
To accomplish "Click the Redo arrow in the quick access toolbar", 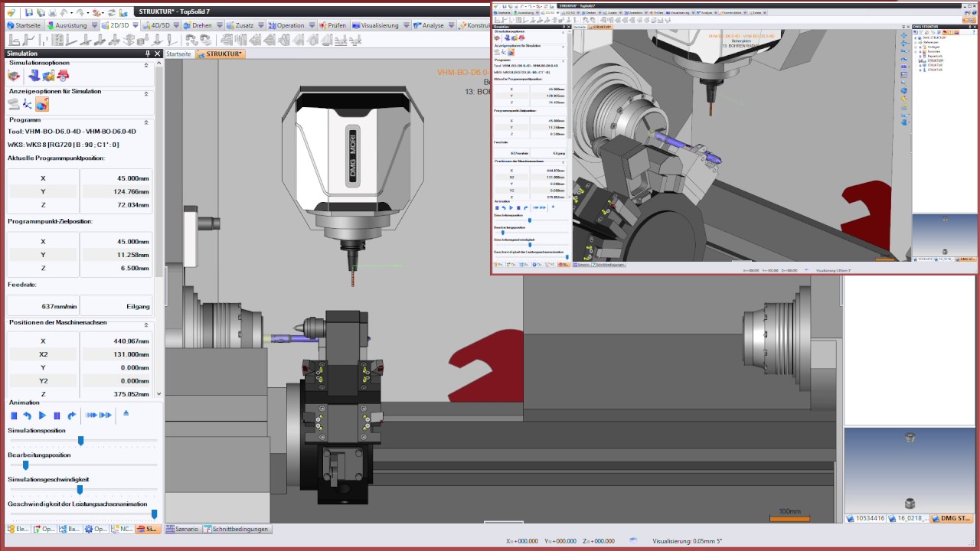I will tap(80, 12).
